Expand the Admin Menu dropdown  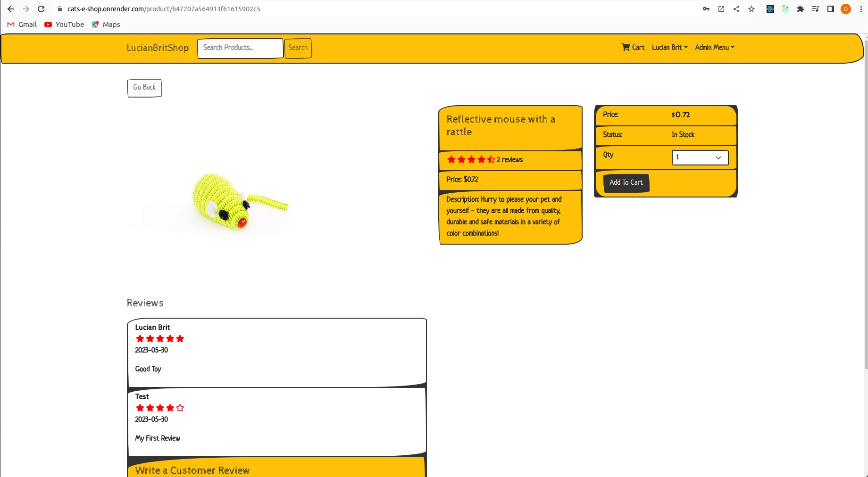[714, 48]
